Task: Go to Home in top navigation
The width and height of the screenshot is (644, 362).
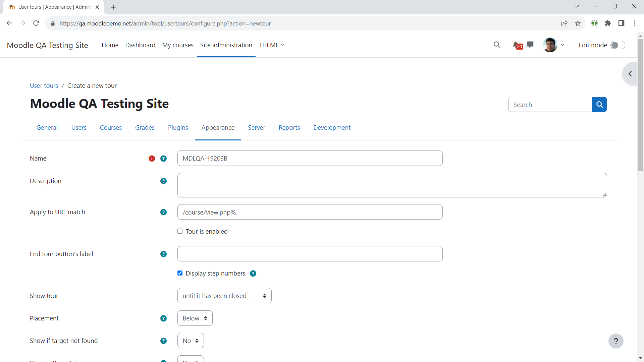Action: [110, 45]
